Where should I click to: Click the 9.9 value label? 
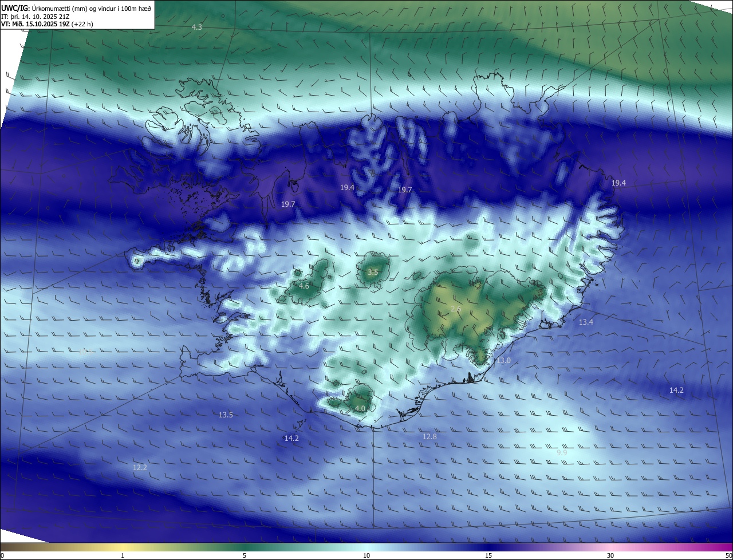[562, 452]
